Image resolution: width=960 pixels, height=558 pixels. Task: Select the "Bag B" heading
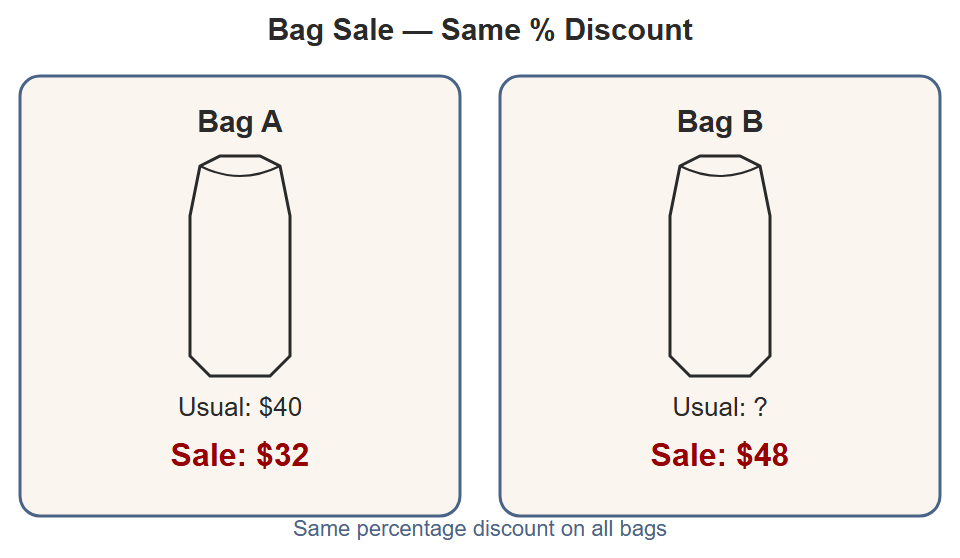tap(720, 121)
